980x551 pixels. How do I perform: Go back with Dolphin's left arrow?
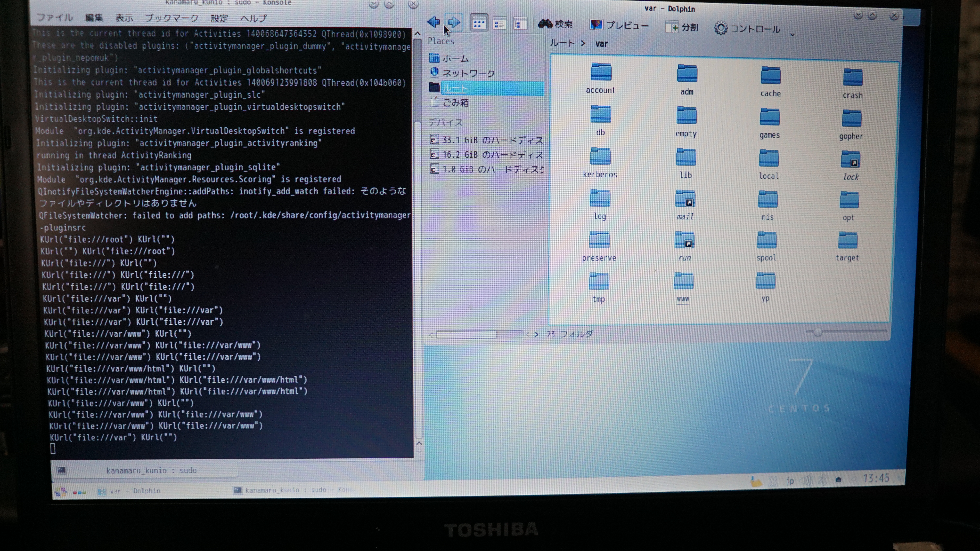(x=433, y=22)
